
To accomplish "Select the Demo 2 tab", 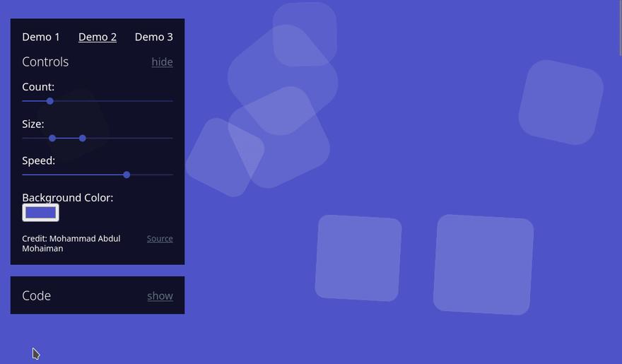I will pos(98,37).
